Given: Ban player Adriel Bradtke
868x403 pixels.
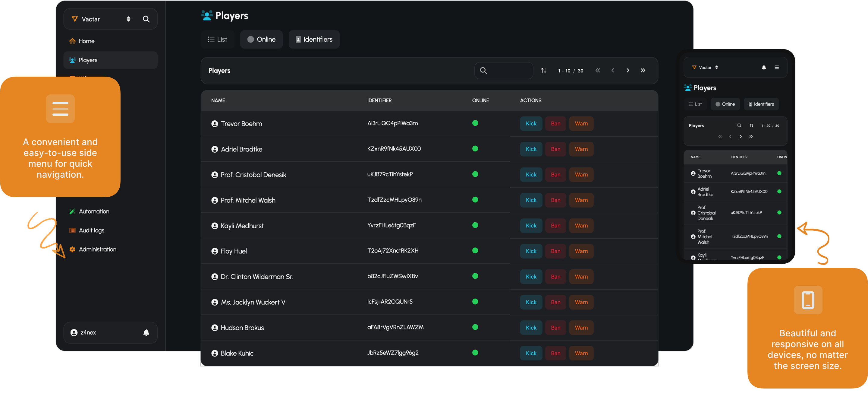Looking at the screenshot, I should pos(556,149).
